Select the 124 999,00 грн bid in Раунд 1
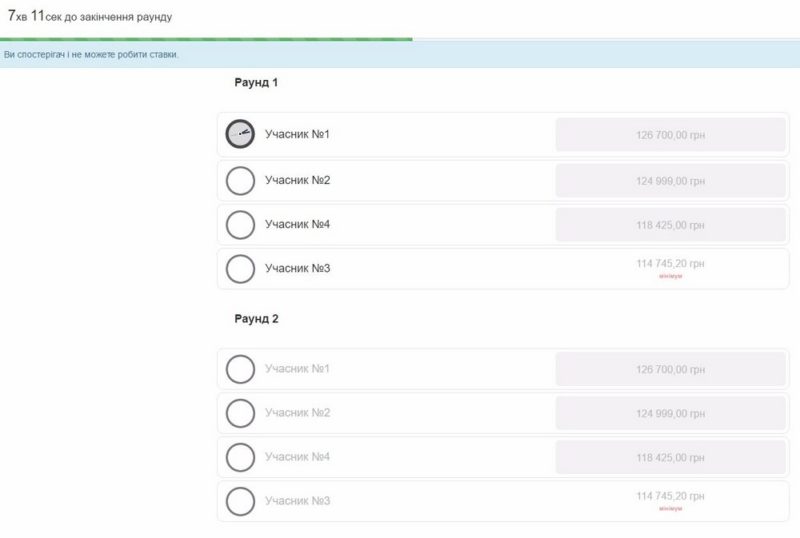 (x=670, y=181)
